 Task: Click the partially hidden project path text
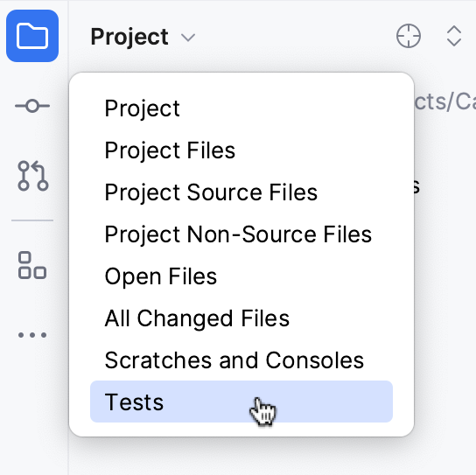445,101
